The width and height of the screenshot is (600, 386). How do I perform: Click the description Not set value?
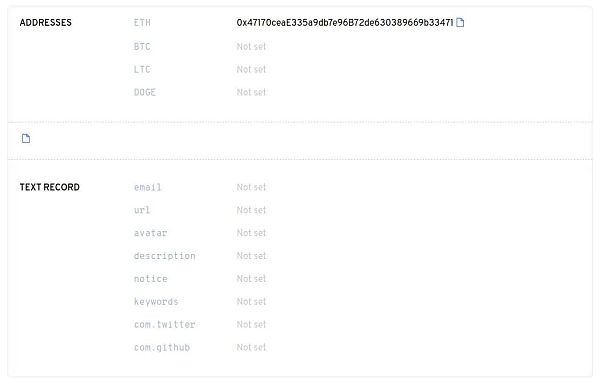(x=251, y=256)
